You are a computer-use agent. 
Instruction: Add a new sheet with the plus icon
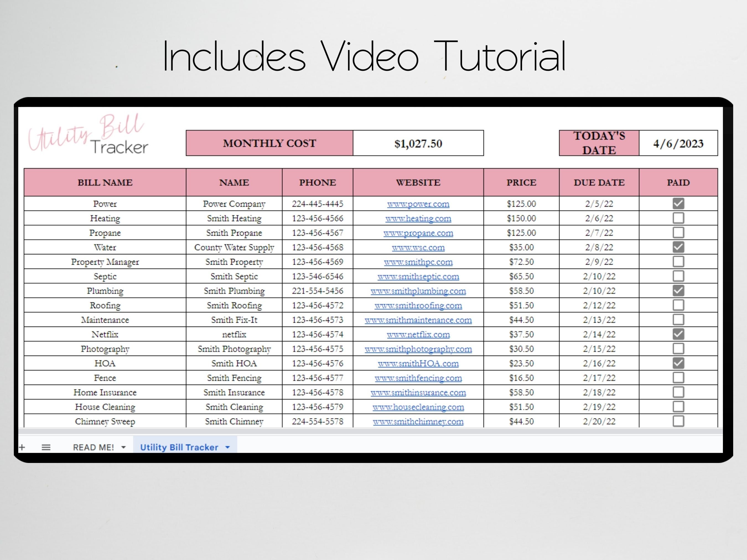pos(22,447)
